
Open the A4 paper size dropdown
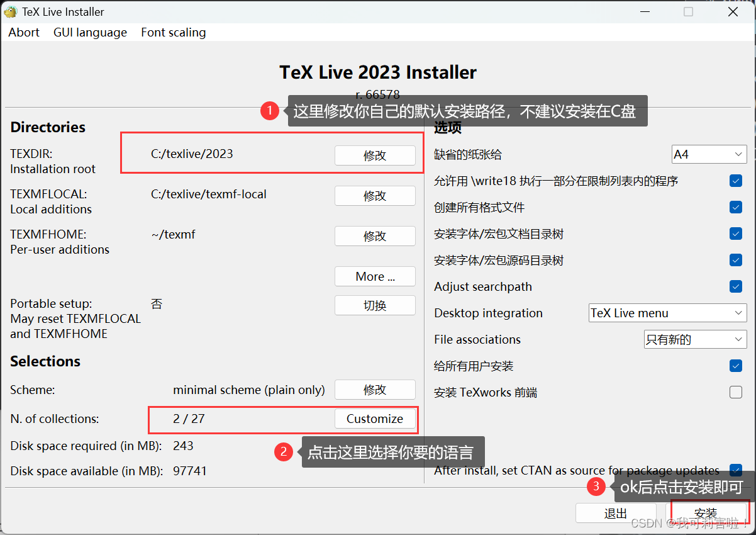[x=709, y=154]
